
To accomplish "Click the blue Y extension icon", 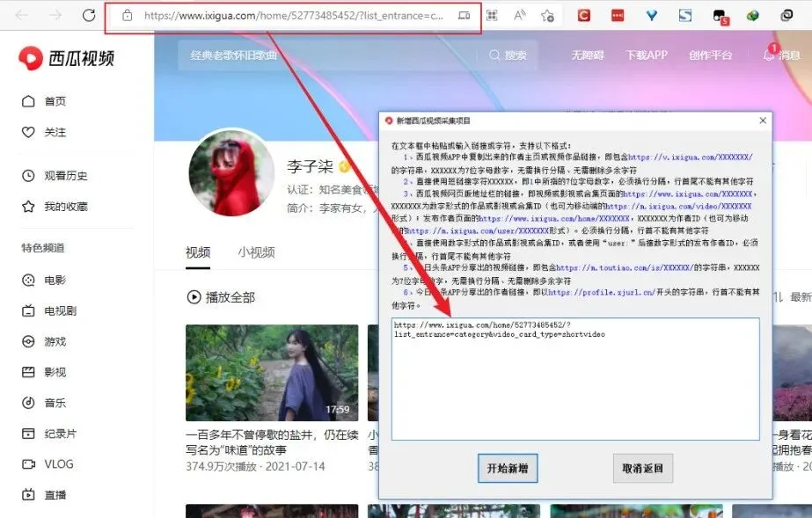I will (652, 16).
